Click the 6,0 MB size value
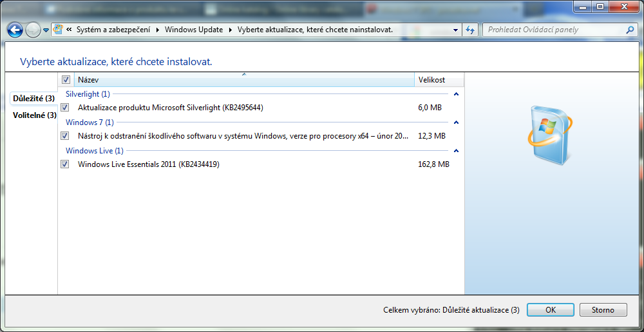The width and height of the screenshot is (644, 332). 430,108
